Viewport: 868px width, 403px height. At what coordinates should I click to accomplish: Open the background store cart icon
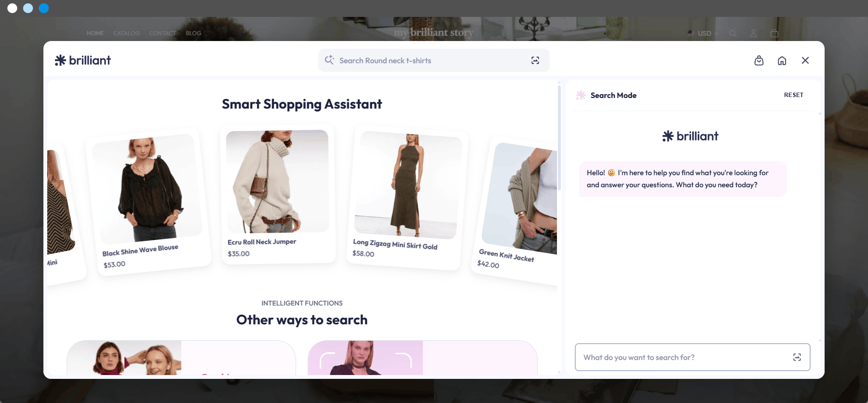coord(774,33)
